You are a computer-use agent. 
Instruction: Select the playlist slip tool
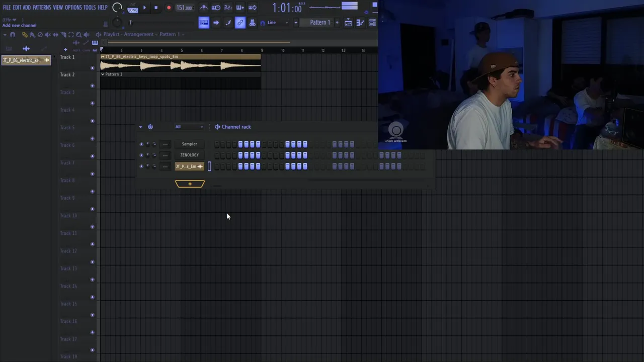55,35
